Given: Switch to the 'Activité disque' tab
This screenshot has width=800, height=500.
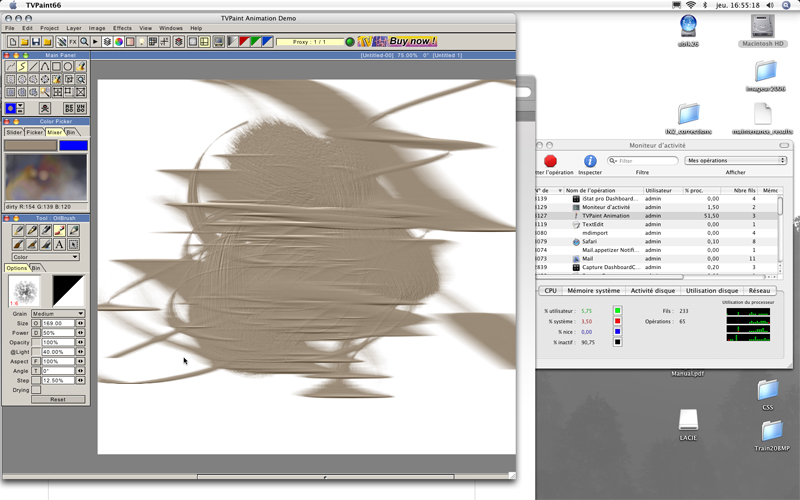Looking at the screenshot, I should coord(653,291).
